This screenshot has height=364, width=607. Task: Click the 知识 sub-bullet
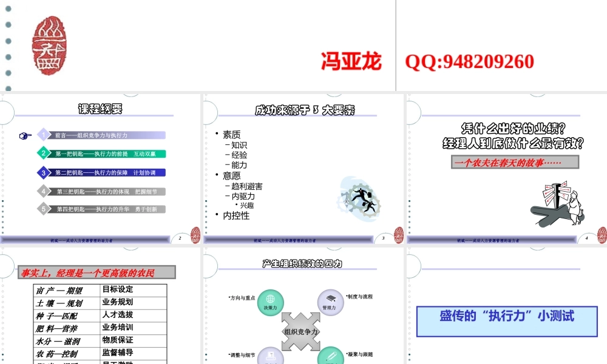click(239, 145)
